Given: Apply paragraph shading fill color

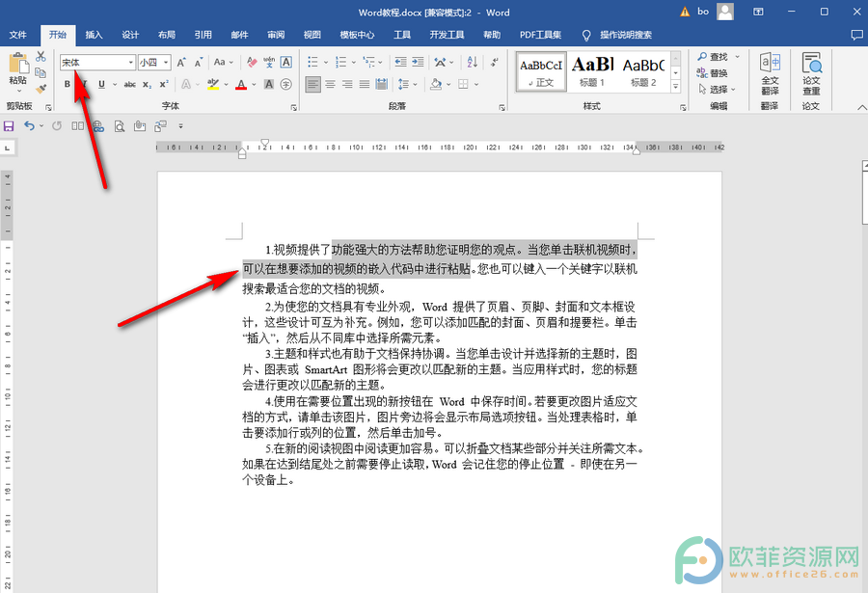Looking at the screenshot, I should 436,84.
